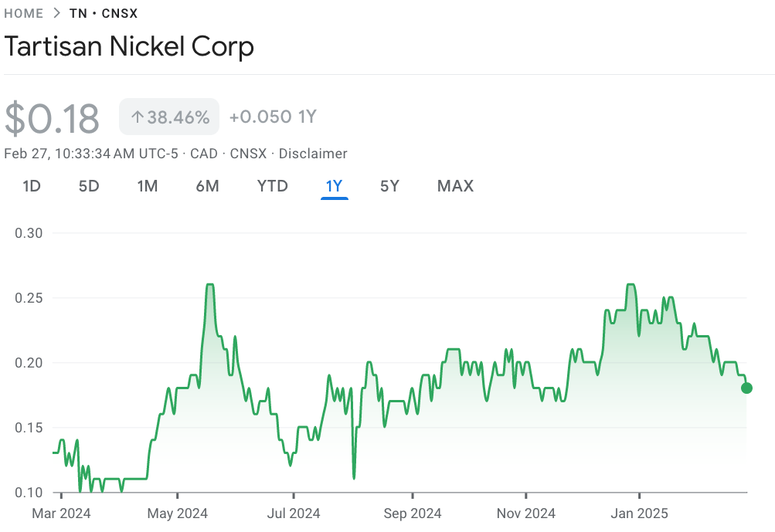Click the active 1Y tab
The width and height of the screenshot is (775, 532).
(x=334, y=186)
